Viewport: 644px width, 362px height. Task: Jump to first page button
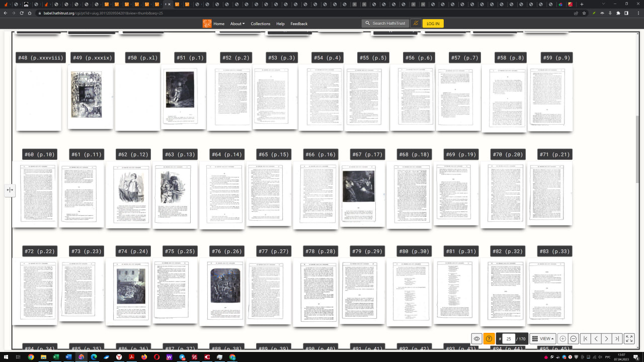[x=586, y=339]
